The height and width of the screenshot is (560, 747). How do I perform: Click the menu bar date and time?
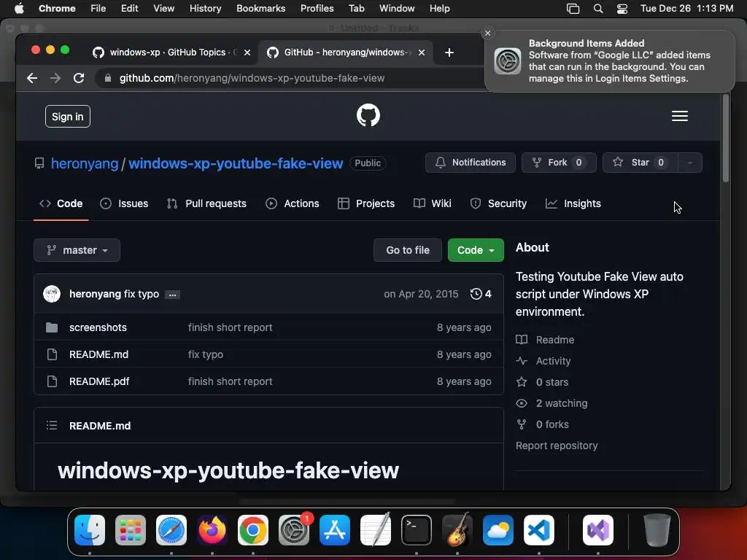pos(686,9)
